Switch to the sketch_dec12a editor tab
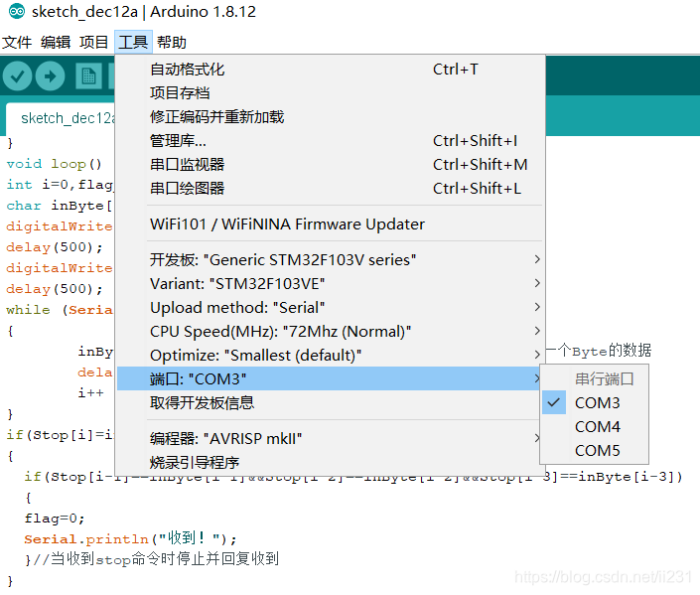The image size is (700, 595). [x=61, y=118]
